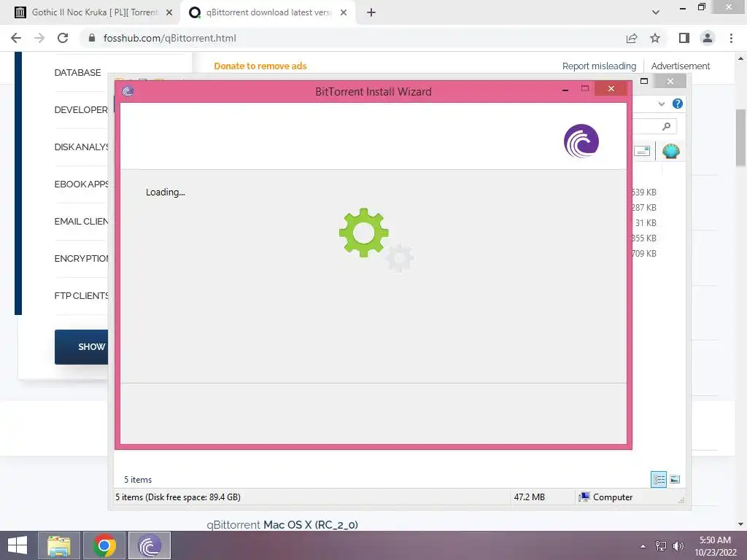
Task: Click the page scrollbar up arrow
Action: tap(741, 58)
